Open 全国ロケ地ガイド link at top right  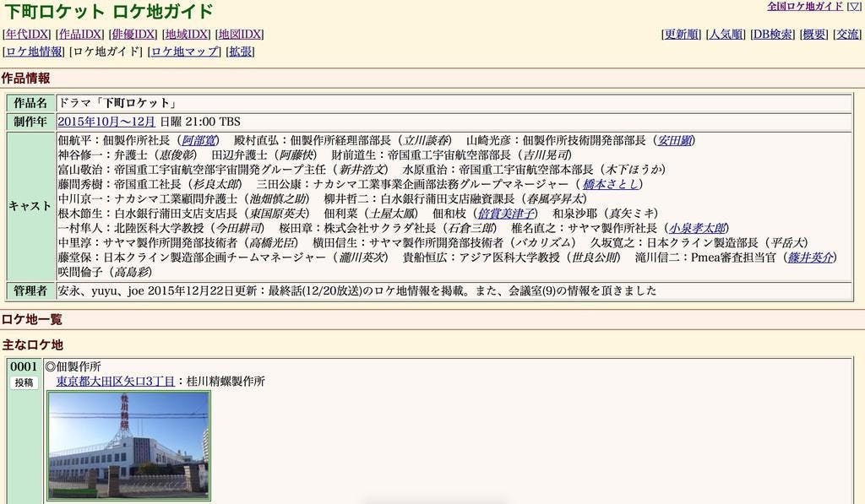805,6
